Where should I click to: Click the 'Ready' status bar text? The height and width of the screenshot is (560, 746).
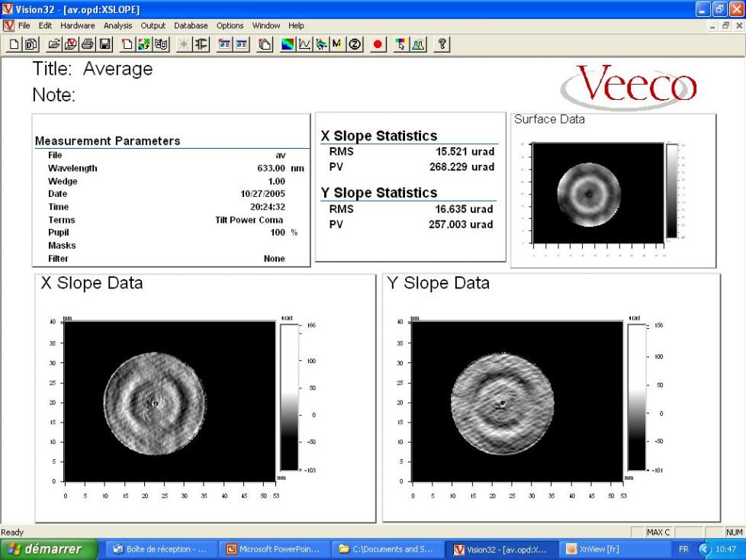(12, 533)
